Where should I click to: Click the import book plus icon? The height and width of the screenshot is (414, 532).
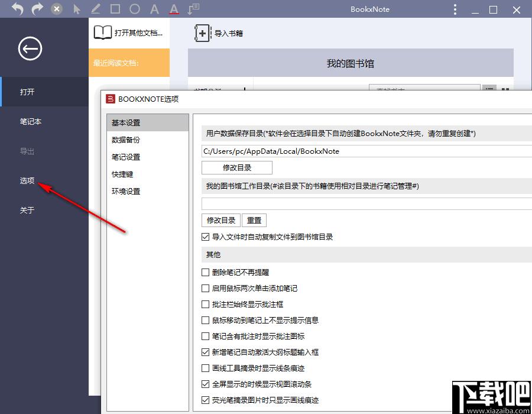203,33
